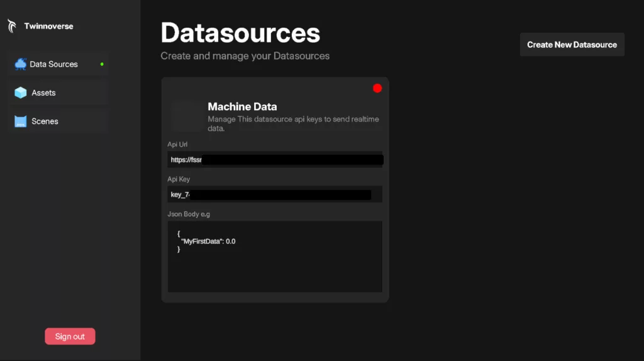Click the Scenes icon in sidebar
Viewport: 644px width, 361px height.
[x=21, y=121]
